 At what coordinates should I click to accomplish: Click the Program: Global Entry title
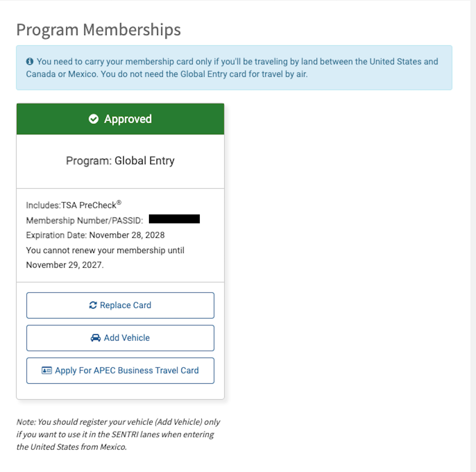coord(120,160)
